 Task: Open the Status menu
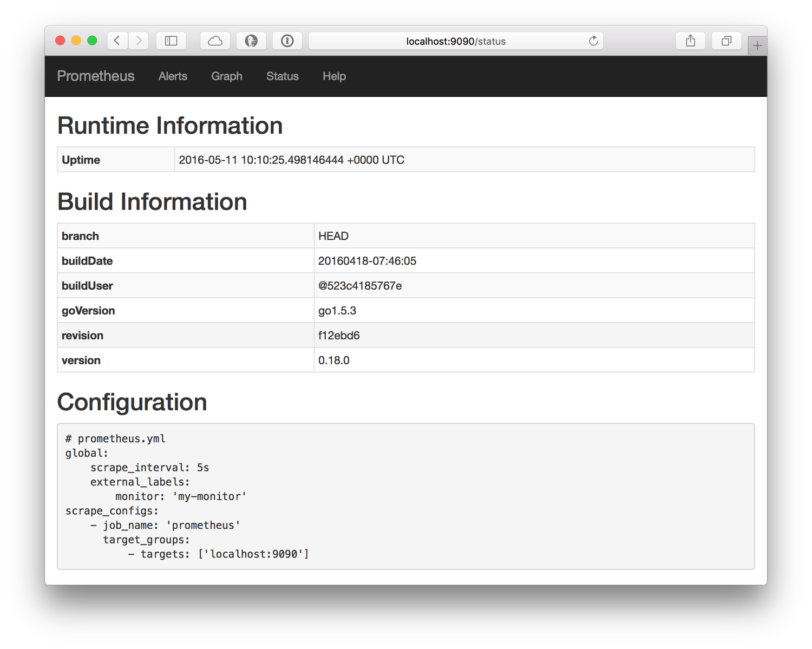point(283,76)
